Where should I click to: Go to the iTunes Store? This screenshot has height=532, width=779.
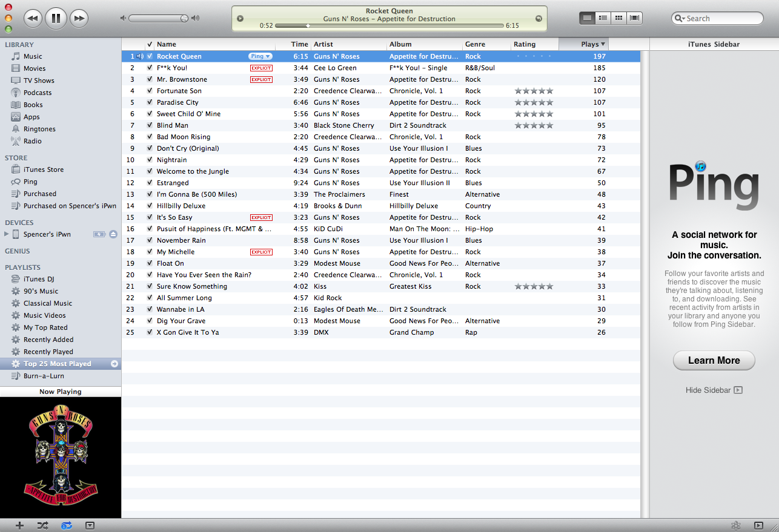44,169
